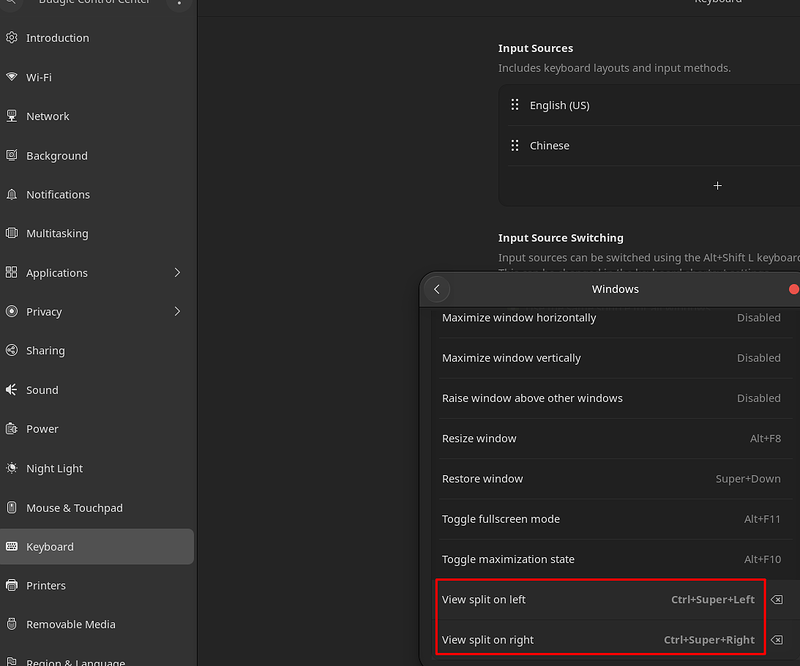Viewport: 800px width, 666px height.
Task: Close the Windows shortcuts dialog
Action: pos(793,289)
